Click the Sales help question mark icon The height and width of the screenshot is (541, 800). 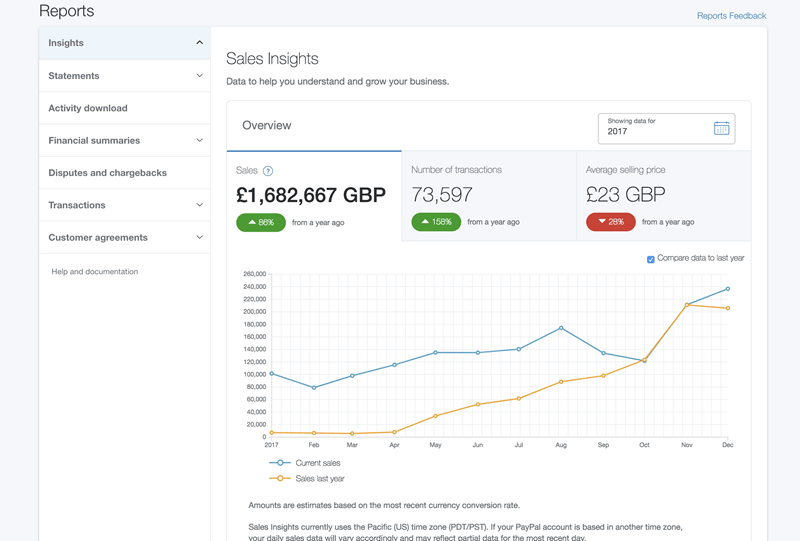tap(268, 171)
